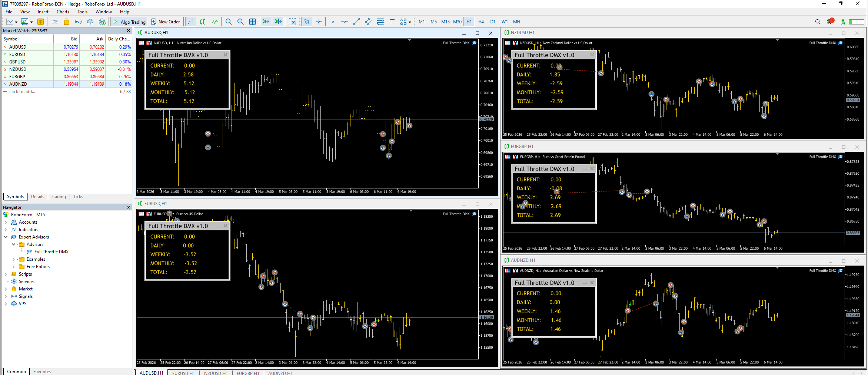868x375 pixels.
Task: Open the Market shopping bag toolbar icon
Action: click(x=67, y=22)
